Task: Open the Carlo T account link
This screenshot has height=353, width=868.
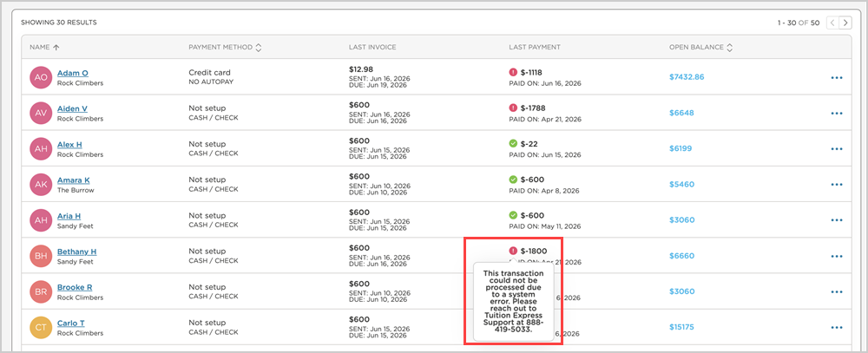Action: coord(71,324)
